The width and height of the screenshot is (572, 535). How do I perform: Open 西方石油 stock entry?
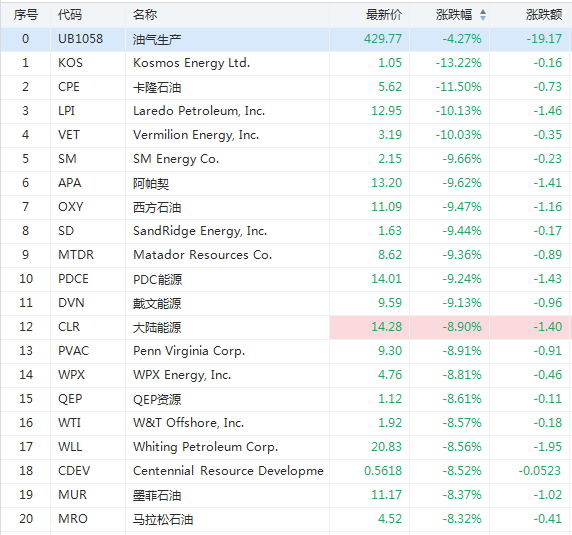(157, 207)
